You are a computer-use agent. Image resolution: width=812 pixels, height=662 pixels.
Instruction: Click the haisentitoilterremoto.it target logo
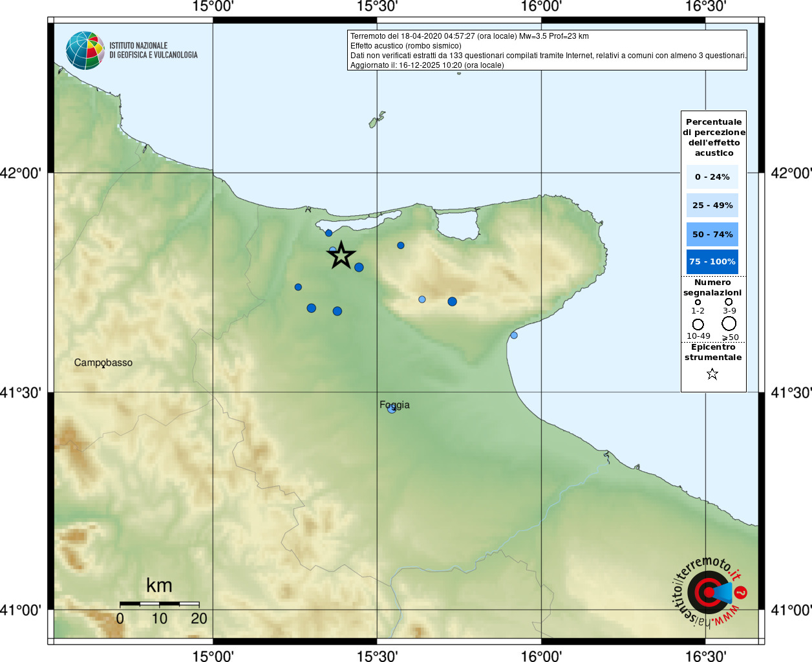709,592
